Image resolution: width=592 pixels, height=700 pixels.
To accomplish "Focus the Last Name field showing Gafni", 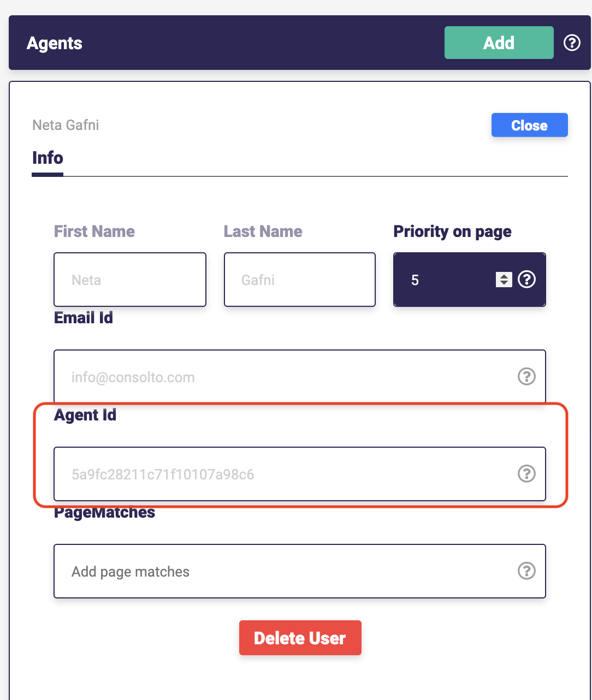I will (x=300, y=280).
